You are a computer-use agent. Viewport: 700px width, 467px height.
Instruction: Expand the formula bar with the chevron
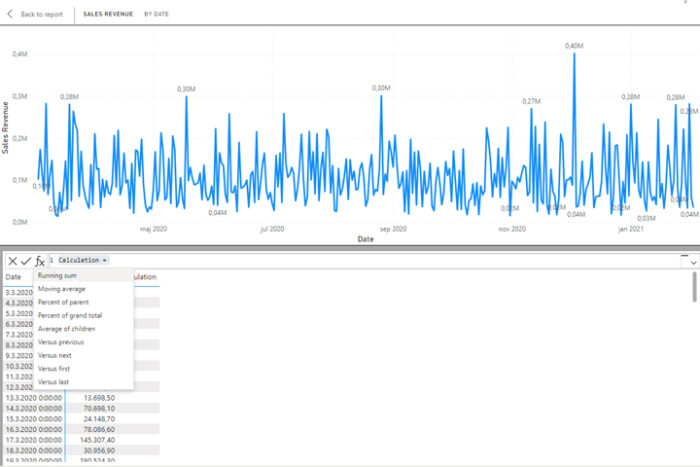pos(693,263)
